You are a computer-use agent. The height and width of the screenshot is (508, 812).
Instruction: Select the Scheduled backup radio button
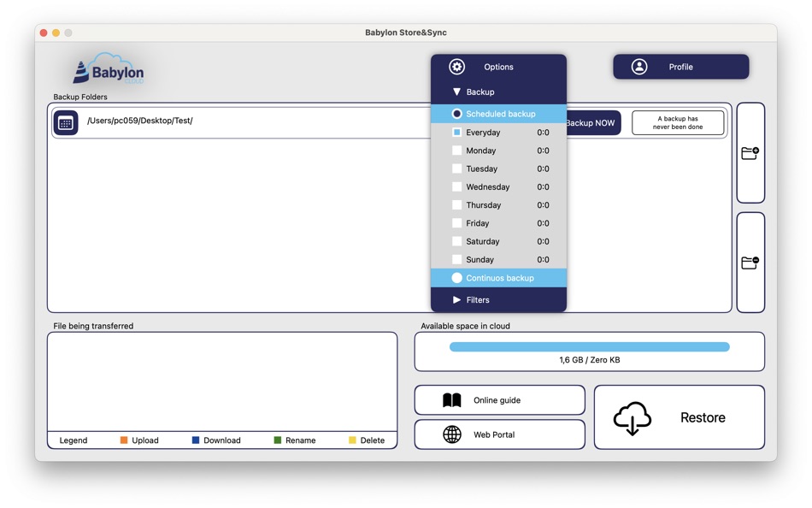click(456, 114)
